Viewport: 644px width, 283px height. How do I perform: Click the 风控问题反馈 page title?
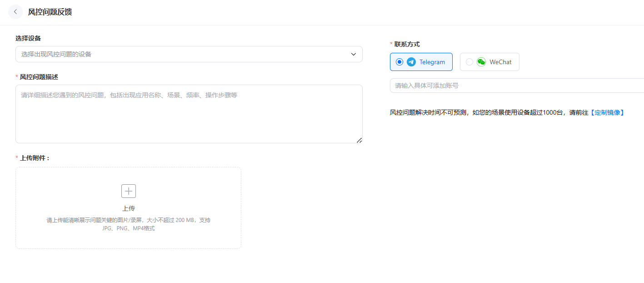click(x=50, y=12)
